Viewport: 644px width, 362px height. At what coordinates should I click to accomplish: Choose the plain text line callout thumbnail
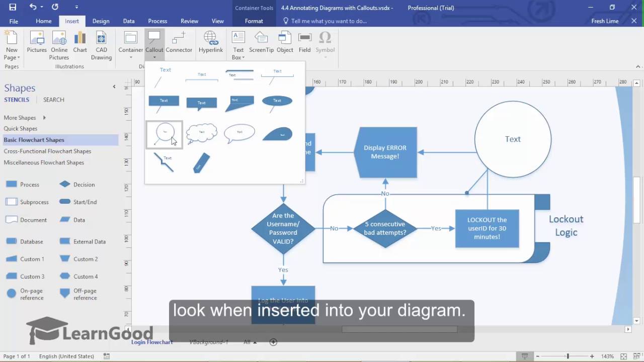coord(164,77)
